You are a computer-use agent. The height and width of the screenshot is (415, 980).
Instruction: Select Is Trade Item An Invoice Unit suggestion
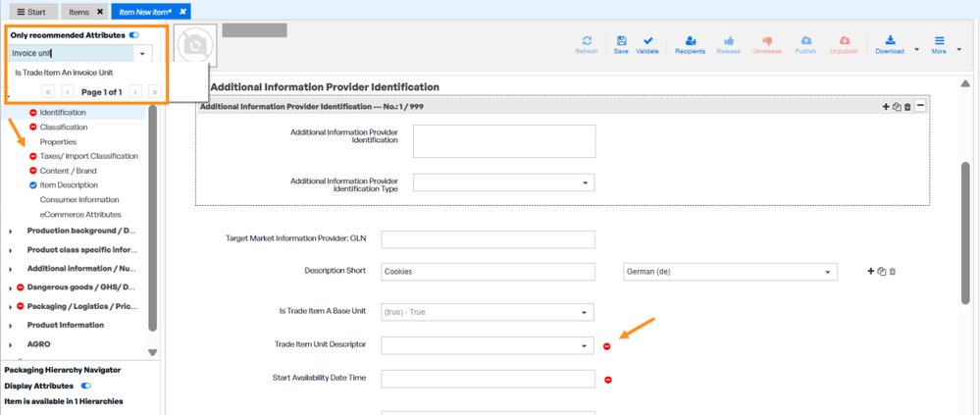click(x=65, y=73)
